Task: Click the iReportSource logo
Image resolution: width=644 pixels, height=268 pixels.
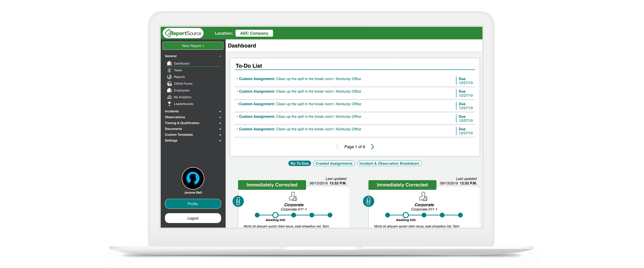Action: pos(183,33)
